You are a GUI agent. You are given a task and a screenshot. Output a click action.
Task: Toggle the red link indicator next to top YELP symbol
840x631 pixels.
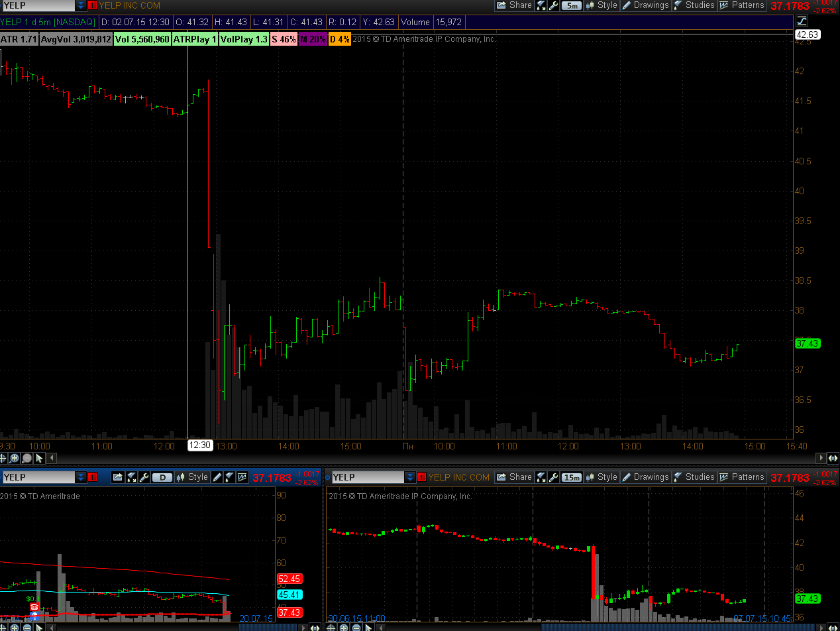92,5
